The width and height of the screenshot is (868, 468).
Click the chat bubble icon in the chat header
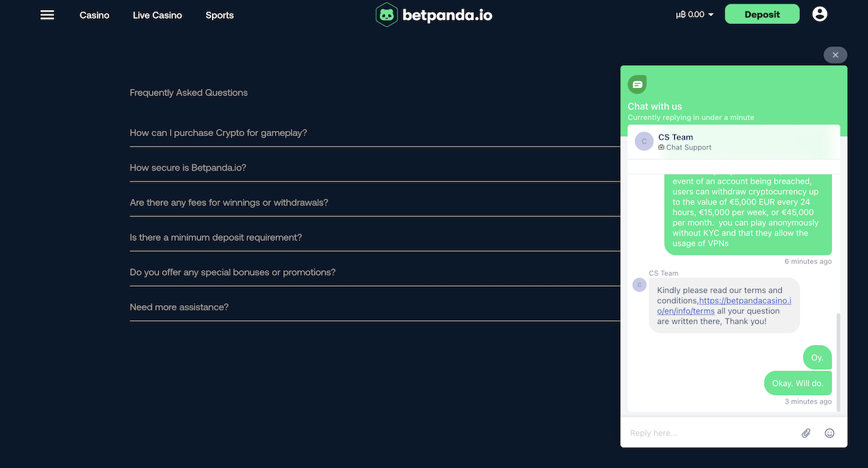pyautogui.click(x=637, y=84)
